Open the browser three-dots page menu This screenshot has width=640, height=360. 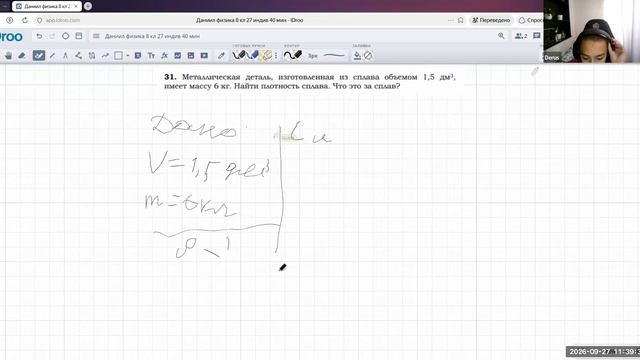click(x=451, y=20)
